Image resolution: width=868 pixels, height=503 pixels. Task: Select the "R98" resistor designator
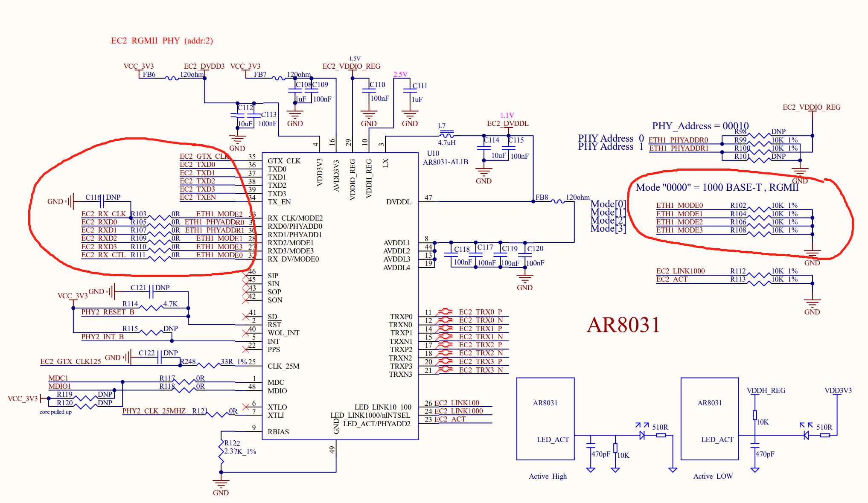coord(740,131)
